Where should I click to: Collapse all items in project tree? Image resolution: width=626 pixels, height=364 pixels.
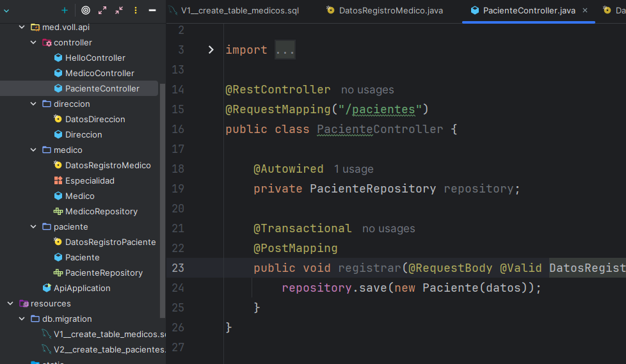click(119, 10)
